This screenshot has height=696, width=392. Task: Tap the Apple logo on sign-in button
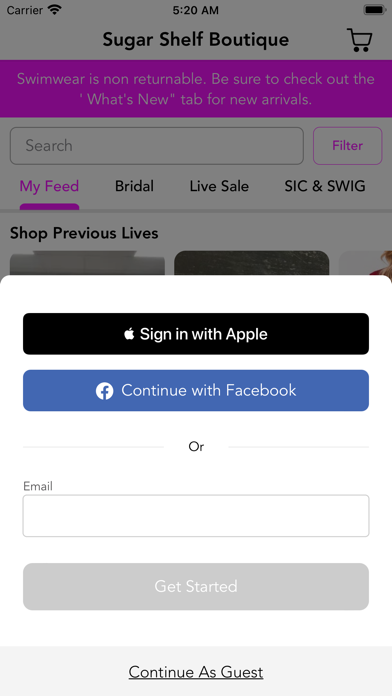129,334
